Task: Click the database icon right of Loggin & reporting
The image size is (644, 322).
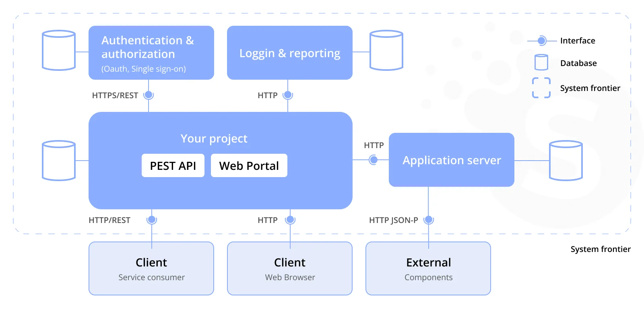Action: pos(386,50)
